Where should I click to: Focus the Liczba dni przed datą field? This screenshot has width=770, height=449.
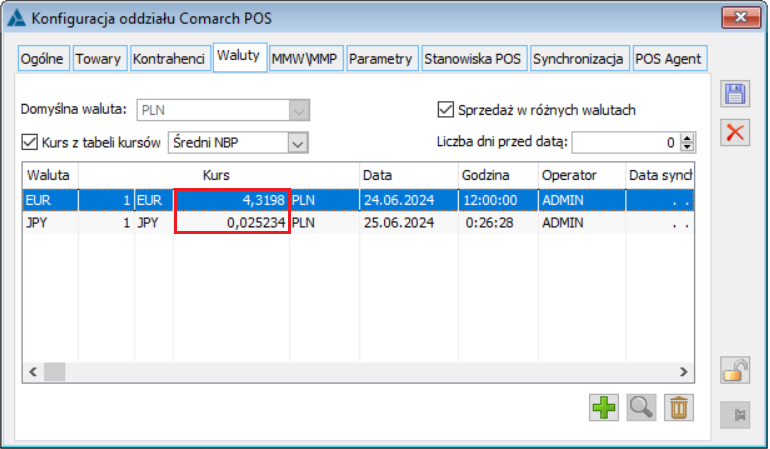tap(626, 142)
